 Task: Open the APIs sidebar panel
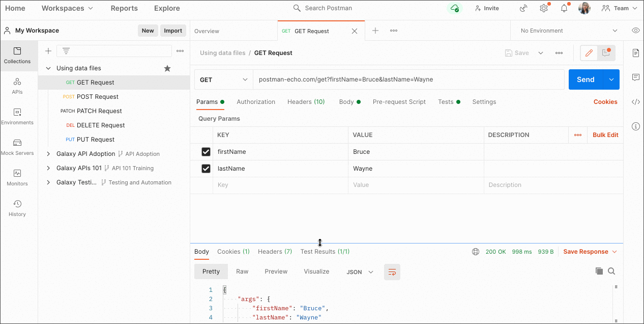[17, 86]
